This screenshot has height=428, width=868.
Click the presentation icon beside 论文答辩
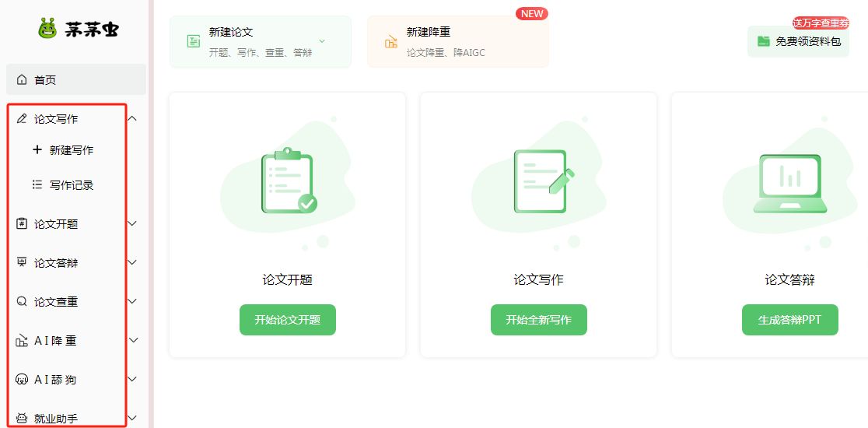point(22,262)
